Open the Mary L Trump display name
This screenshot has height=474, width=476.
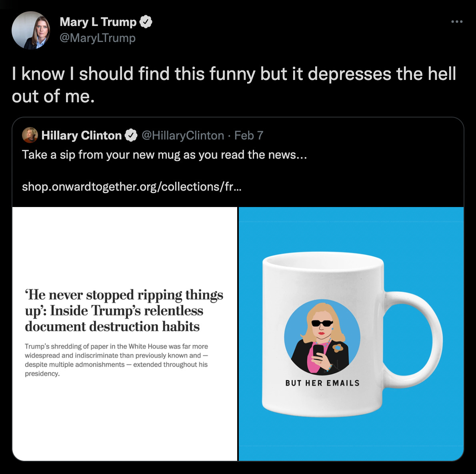click(98, 22)
